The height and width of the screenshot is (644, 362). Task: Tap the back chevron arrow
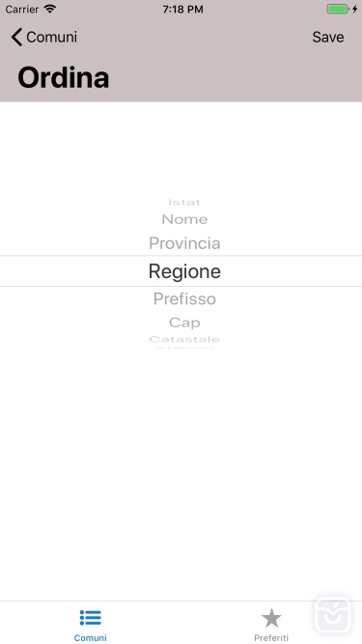coord(16,37)
